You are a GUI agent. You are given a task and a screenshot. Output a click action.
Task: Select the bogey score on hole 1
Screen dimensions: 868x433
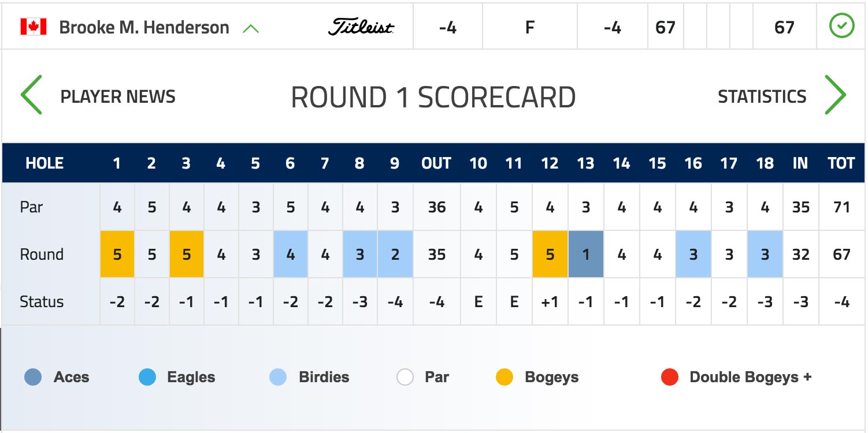pos(117,255)
